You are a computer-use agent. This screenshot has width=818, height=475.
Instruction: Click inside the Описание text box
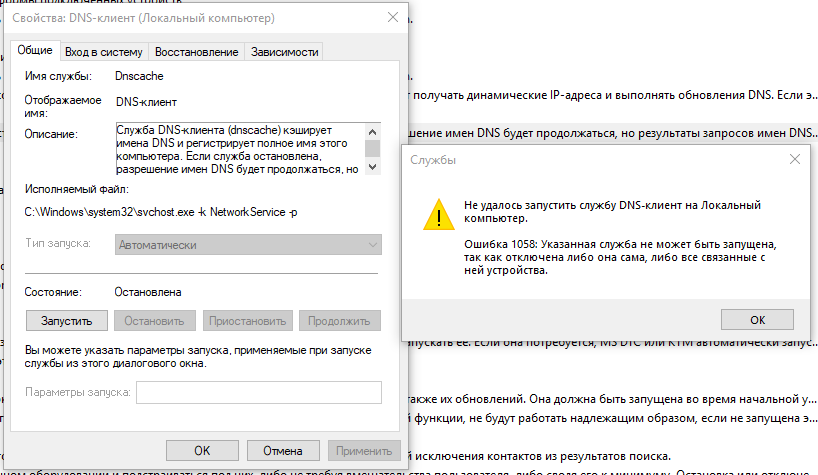pos(240,149)
